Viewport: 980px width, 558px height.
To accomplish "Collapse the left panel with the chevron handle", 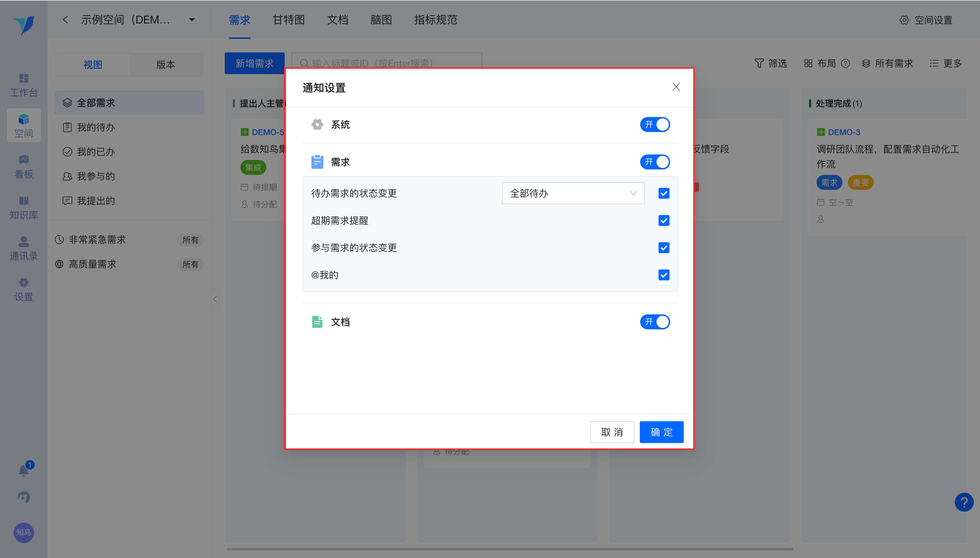I will point(215,299).
